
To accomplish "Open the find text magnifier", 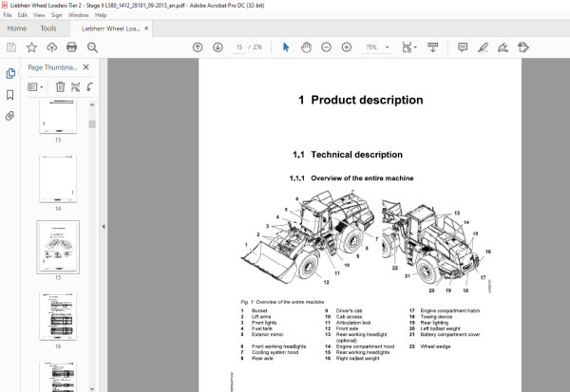I will 92,47.
